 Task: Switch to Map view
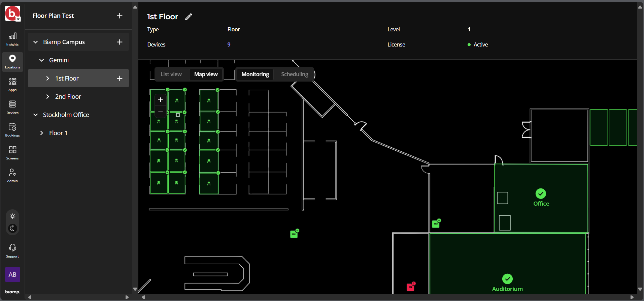point(206,74)
